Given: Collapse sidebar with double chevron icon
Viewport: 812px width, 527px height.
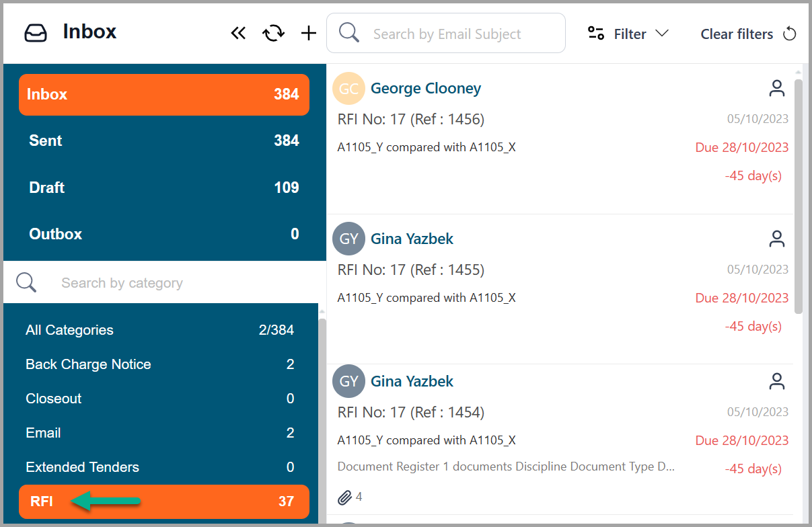Looking at the screenshot, I should 238,33.
